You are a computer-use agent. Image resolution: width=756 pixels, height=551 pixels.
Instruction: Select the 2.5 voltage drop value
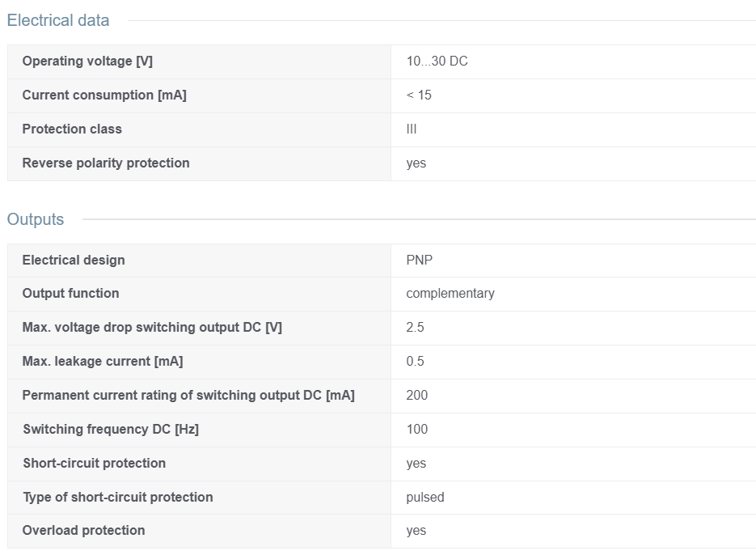pyautogui.click(x=415, y=327)
